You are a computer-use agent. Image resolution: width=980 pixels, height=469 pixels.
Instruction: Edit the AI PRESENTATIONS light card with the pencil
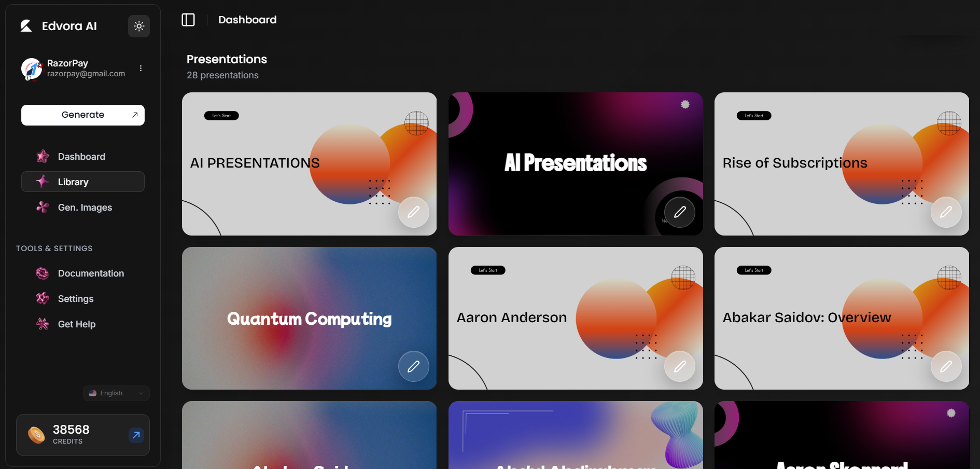click(414, 212)
